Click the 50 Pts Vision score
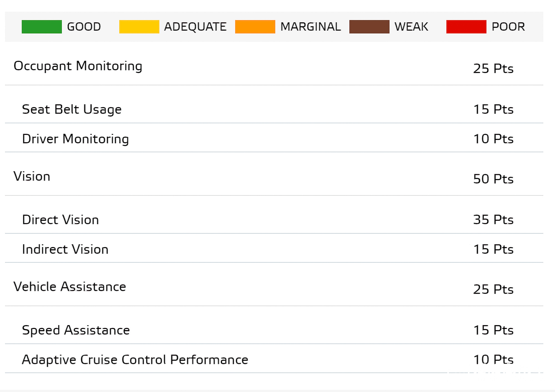Screen dimensions: 555x392 [x=493, y=179]
